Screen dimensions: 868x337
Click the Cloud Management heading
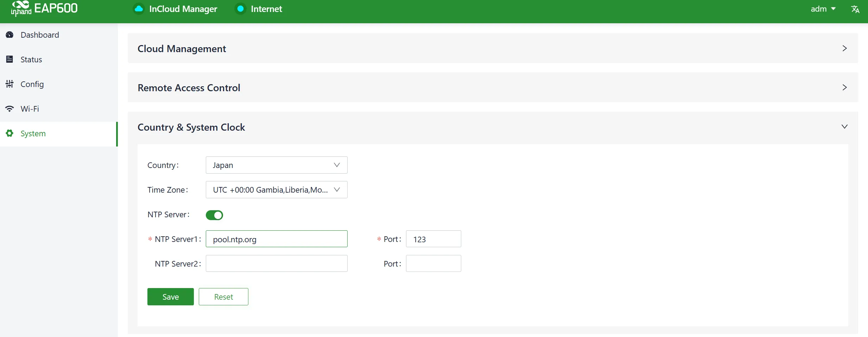[x=182, y=49]
